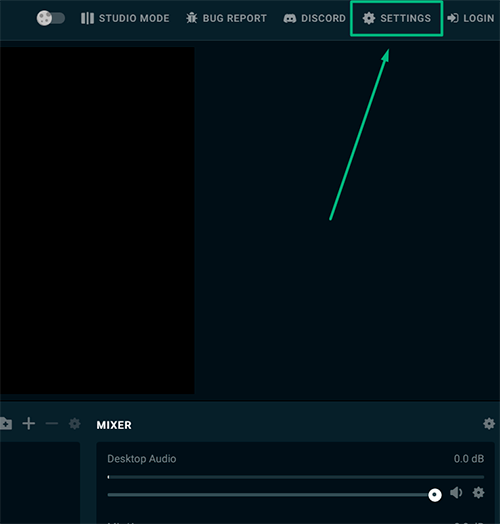Click the 0.0 dB volume value

[x=469, y=459]
